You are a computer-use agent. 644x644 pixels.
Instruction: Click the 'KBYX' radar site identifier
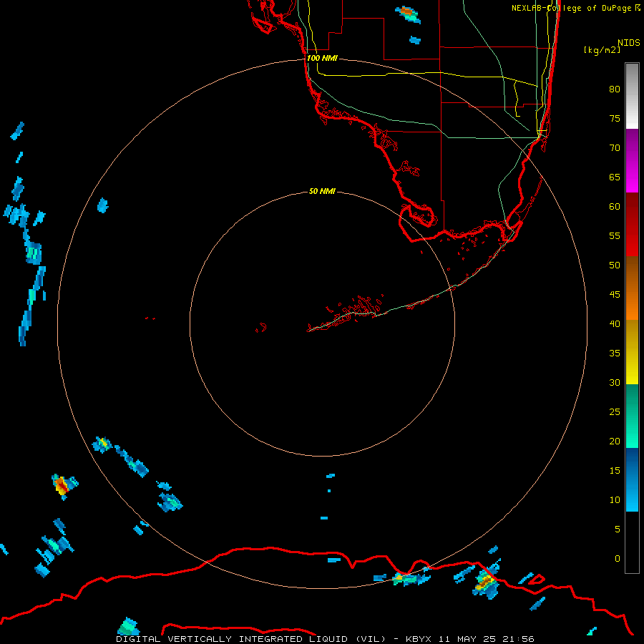pos(418,639)
